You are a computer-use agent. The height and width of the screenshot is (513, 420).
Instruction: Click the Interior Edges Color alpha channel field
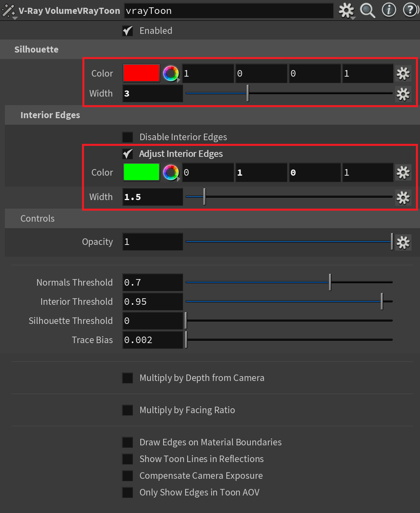point(368,172)
